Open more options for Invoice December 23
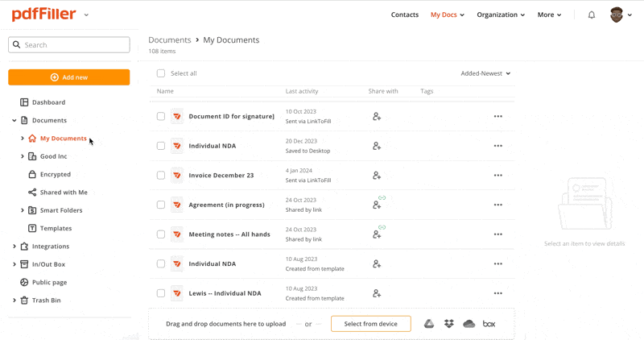Screen dimensions: 644x340 click(497, 176)
